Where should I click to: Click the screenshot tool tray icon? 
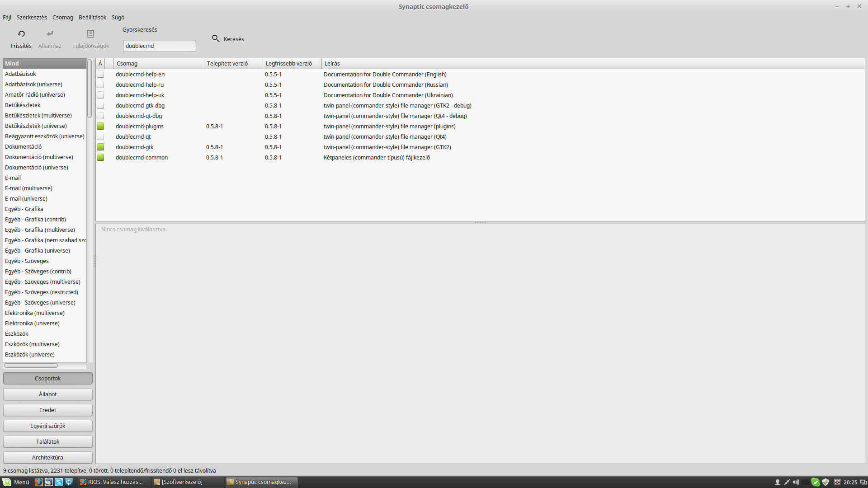(837, 482)
